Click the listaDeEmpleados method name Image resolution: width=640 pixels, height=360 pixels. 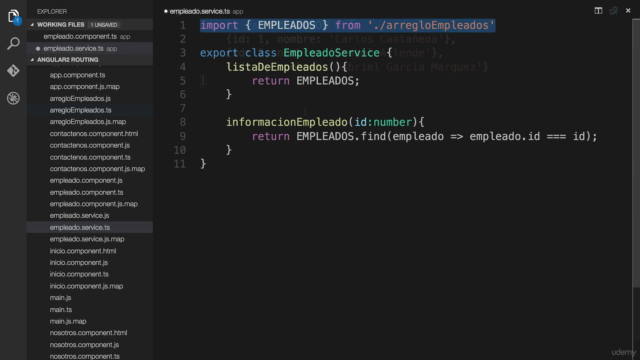(277, 67)
